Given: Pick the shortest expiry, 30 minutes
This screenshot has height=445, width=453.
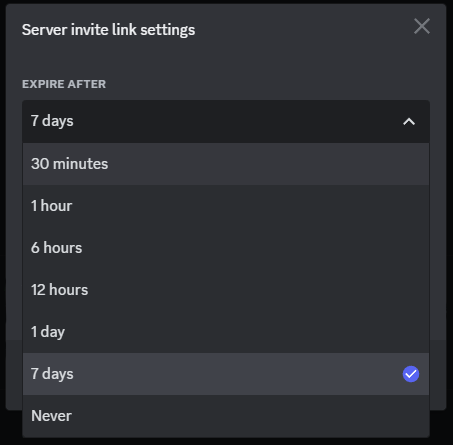Looking at the screenshot, I should tap(226, 164).
